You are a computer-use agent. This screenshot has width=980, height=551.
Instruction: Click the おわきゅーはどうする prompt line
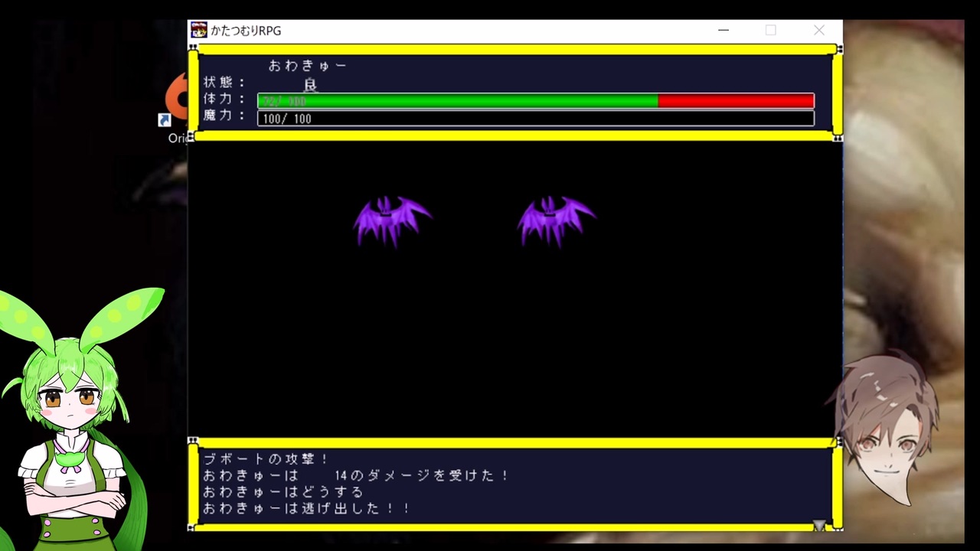[283, 492]
